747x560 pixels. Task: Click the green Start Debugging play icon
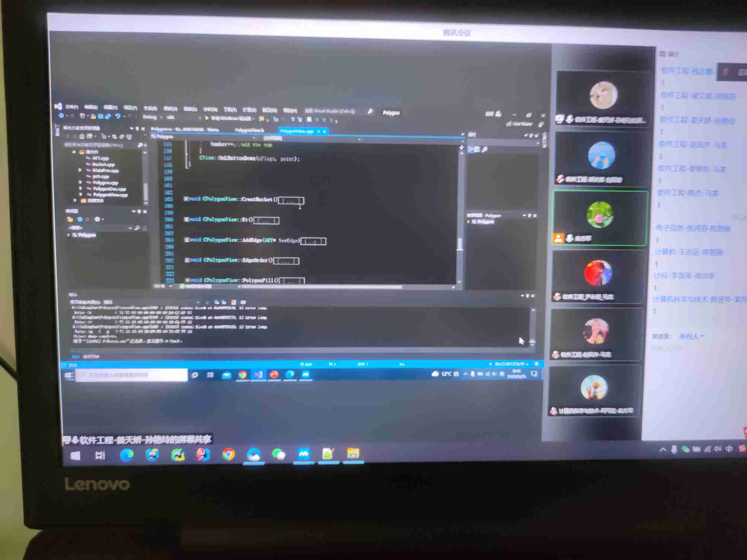[x=207, y=118]
